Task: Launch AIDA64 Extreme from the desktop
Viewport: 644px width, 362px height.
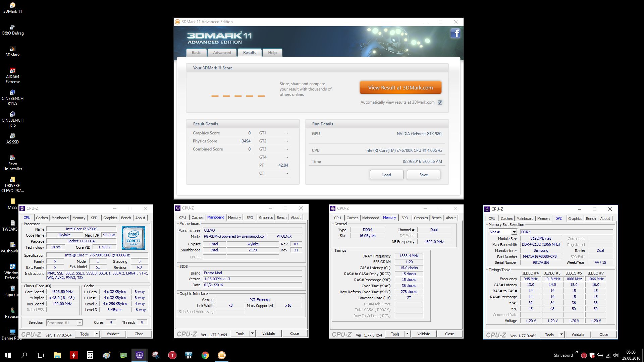Action: 12,75
